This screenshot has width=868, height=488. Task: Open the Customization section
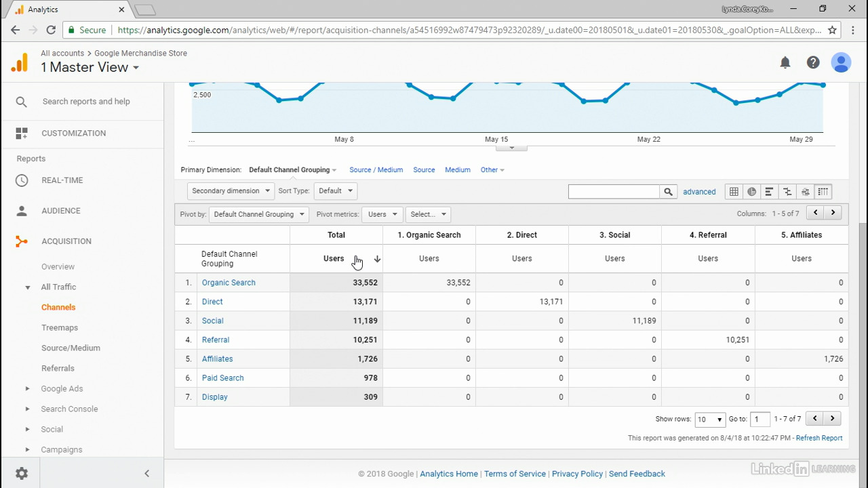click(73, 134)
